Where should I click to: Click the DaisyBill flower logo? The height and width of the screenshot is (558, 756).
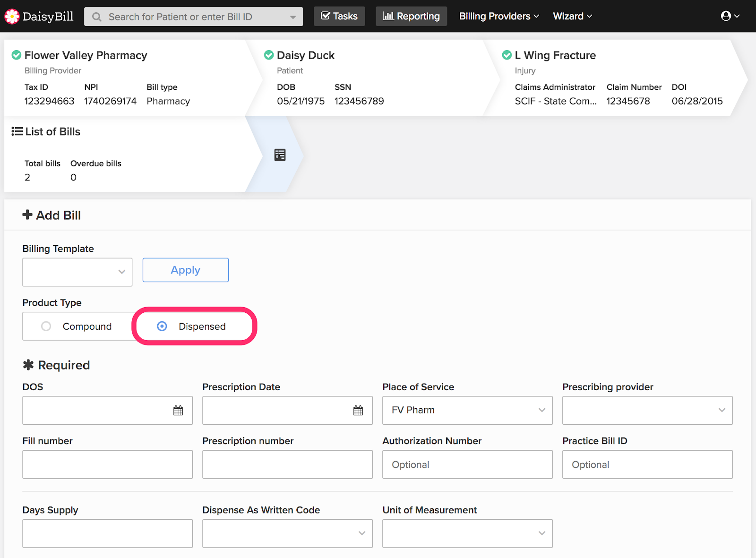click(x=12, y=17)
